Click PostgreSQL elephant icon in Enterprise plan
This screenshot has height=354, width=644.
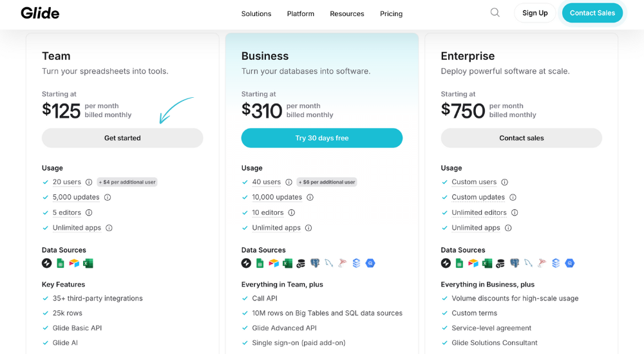click(x=515, y=263)
